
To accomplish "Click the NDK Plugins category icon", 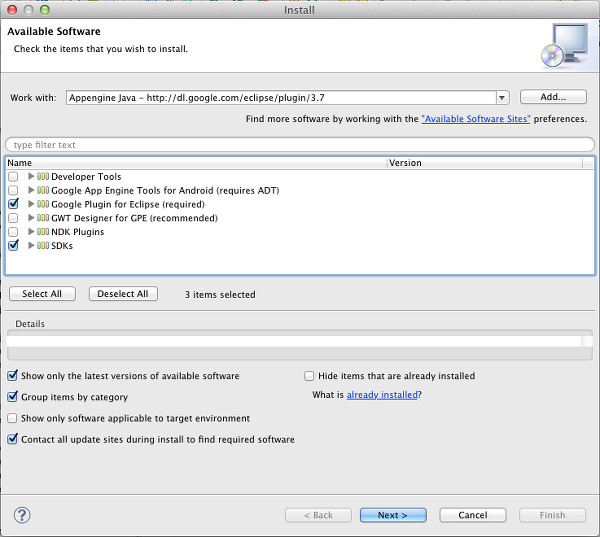I will pos(43,232).
